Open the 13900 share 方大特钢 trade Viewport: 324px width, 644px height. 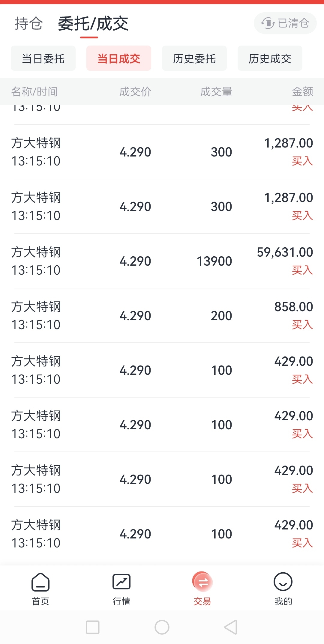[162, 261]
